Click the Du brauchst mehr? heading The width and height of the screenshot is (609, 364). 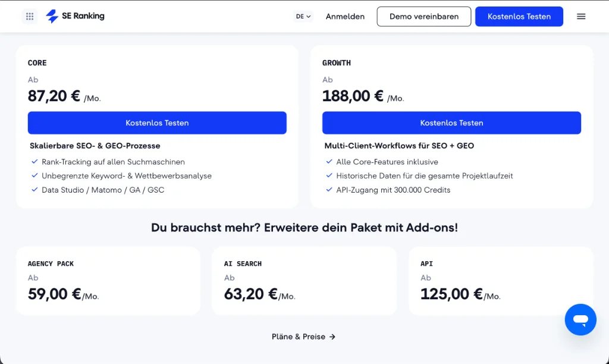304,227
